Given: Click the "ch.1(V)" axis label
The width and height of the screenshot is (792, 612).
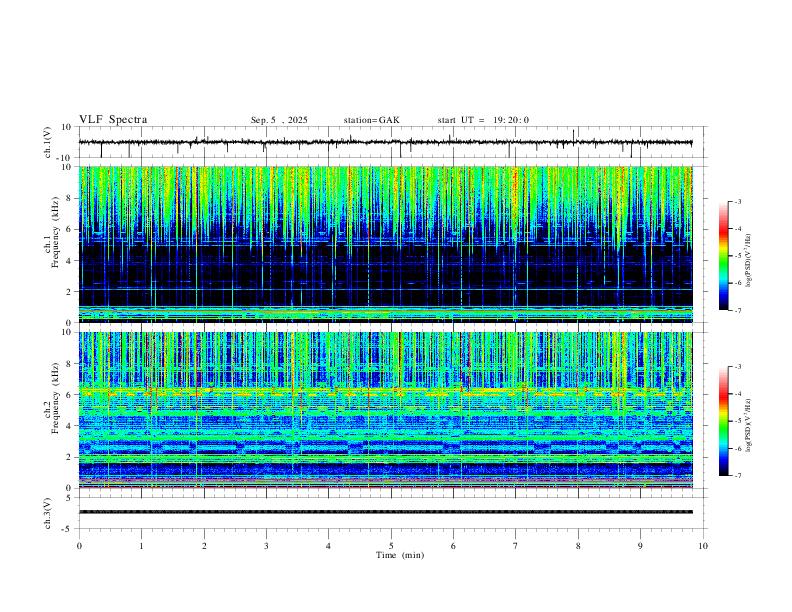Looking at the screenshot, I should 48,142.
